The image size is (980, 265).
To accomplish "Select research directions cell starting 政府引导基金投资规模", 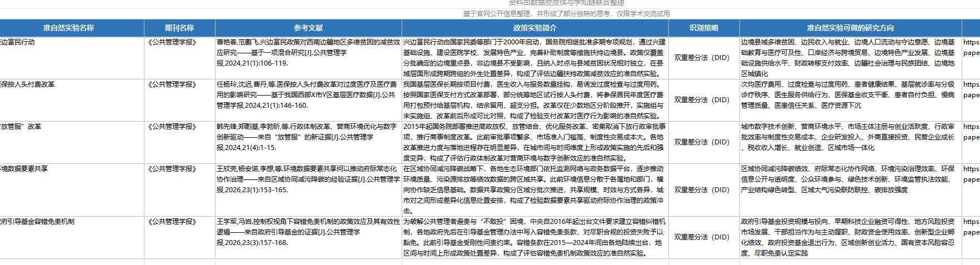I will click(851, 237).
